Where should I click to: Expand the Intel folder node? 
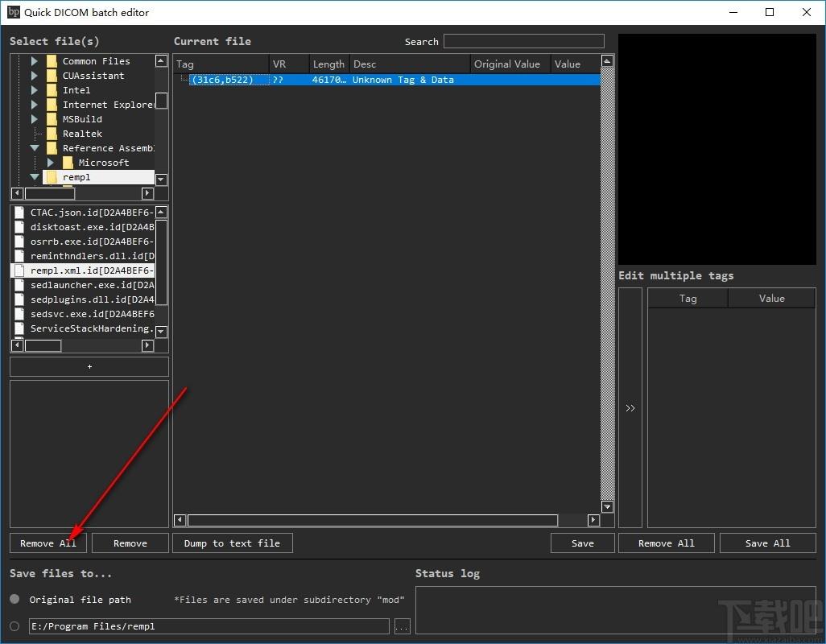35,90
